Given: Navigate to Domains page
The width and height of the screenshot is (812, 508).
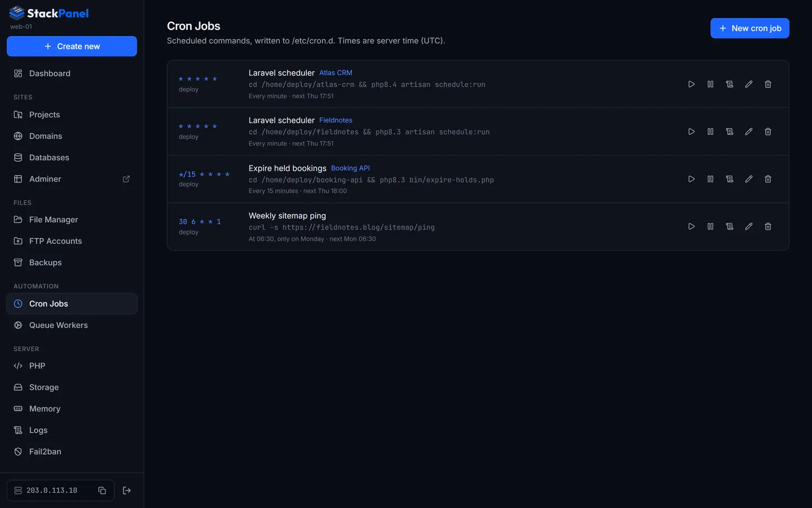Looking at the screenshot, I should [72, 136].
